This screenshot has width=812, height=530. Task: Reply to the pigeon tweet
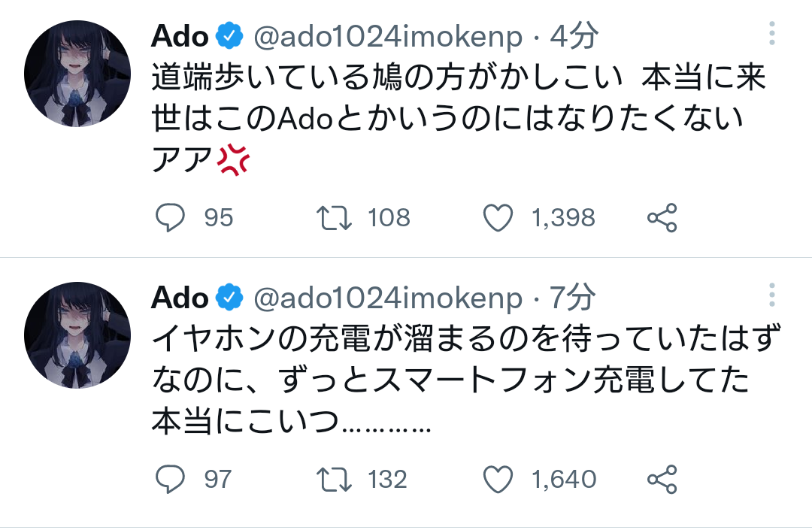click(x=171, y=218)
